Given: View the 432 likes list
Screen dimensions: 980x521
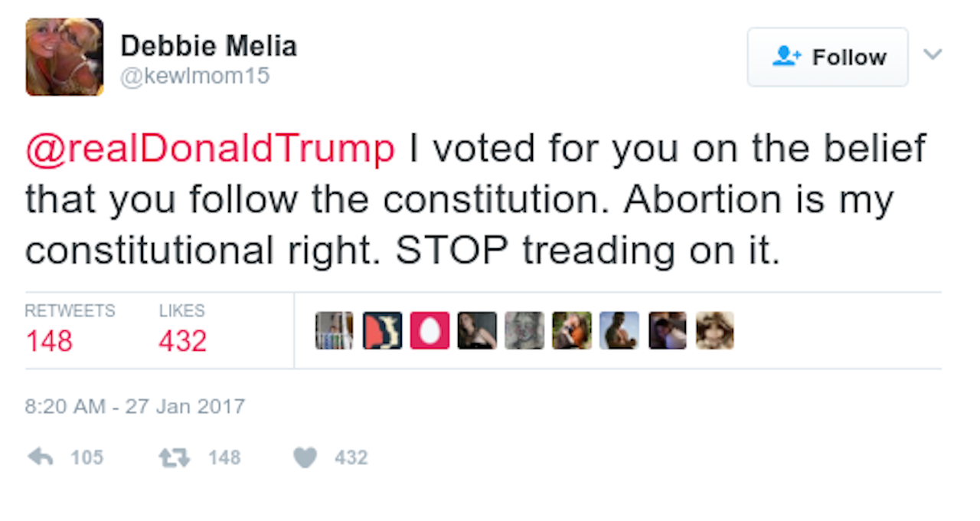Looking at the screenshot, I should 182,340.
